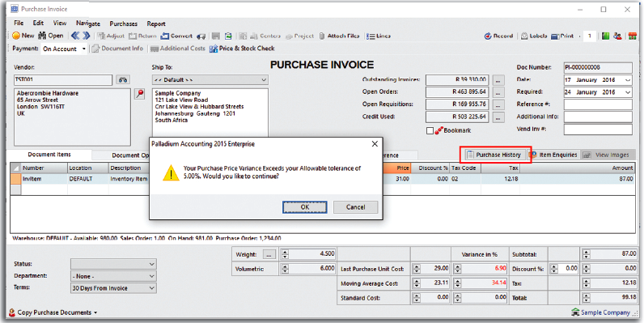Click the Reference # input field
644x323 pixels.
pos(598,104)
